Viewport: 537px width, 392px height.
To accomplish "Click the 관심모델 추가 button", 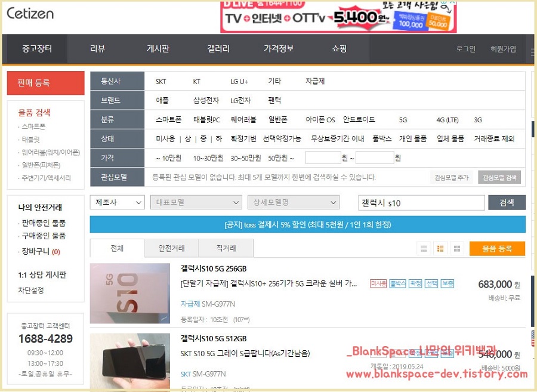I will (452, 177).
